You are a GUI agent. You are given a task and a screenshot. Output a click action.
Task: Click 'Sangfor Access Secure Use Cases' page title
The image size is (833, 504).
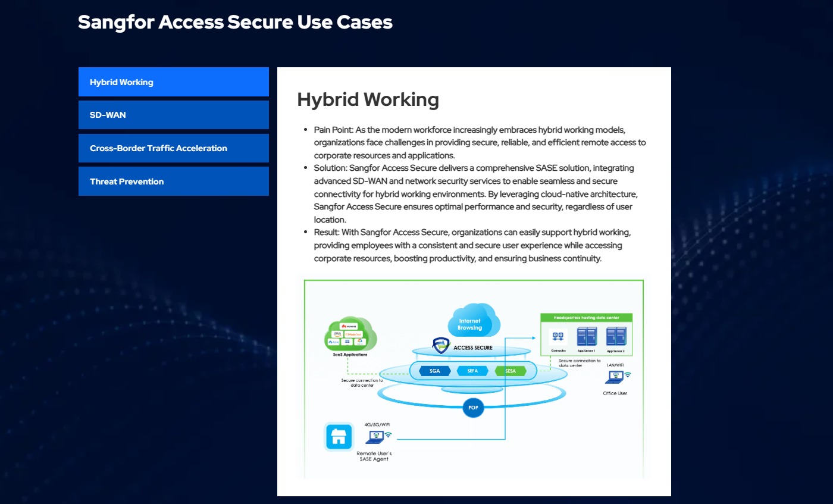235,22
